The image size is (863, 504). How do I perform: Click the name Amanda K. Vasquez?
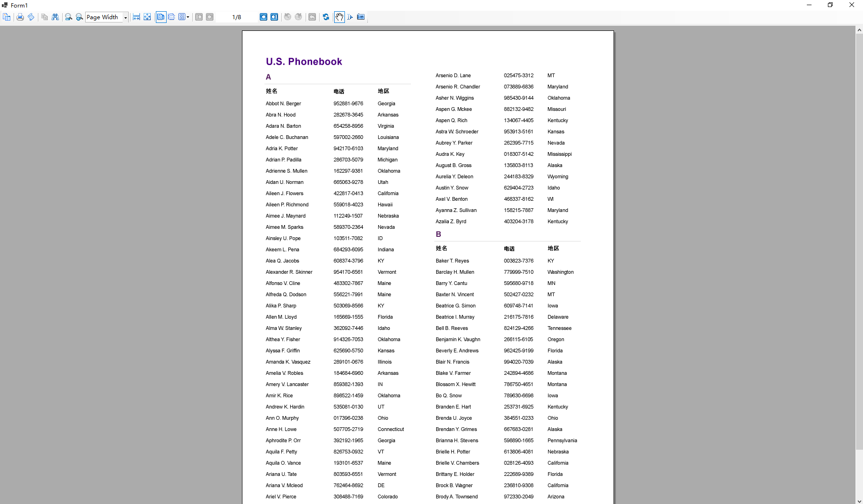point(288,362)
